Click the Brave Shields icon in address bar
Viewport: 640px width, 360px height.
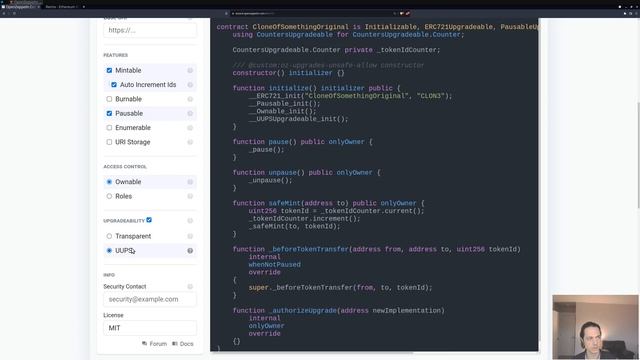(402, 13)
